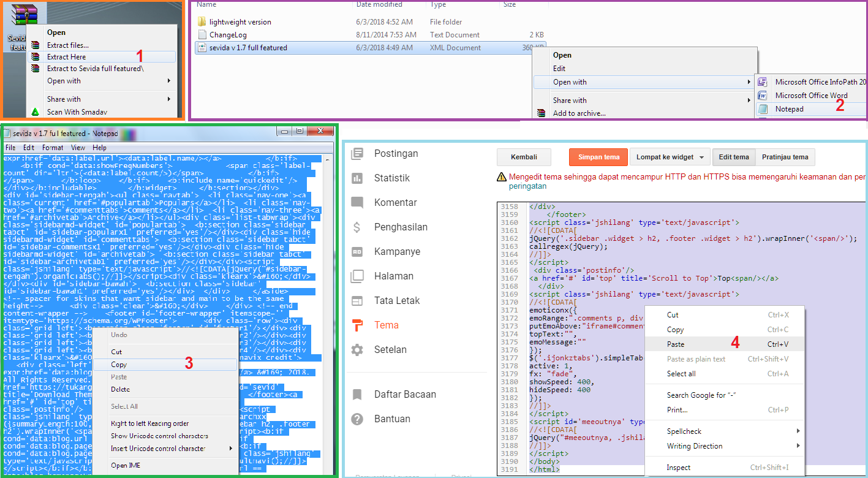868x478 pixels.
Task: Click the lightweight version folder icon
Action: coord(202,22)
